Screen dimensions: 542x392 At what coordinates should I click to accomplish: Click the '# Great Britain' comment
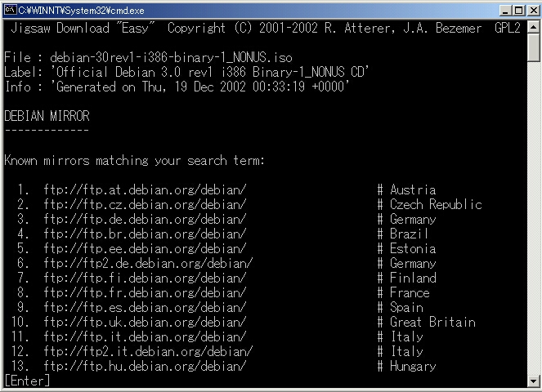427,323
